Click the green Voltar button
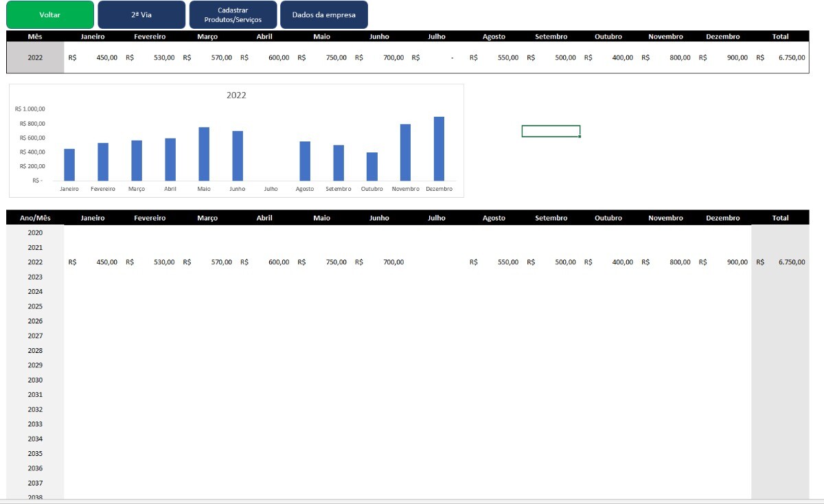Viewport: 824px width, 504px height. tap(49, 14)
